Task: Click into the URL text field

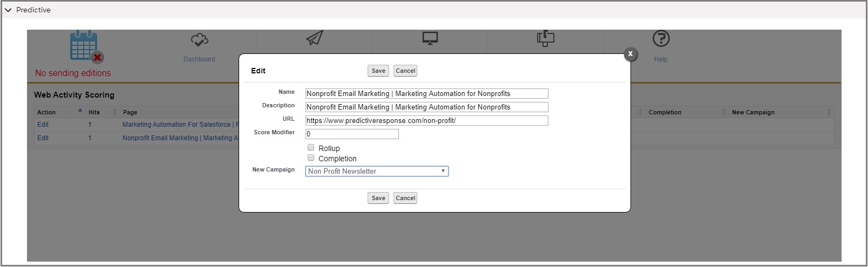Action: click(x=426, y=121)
